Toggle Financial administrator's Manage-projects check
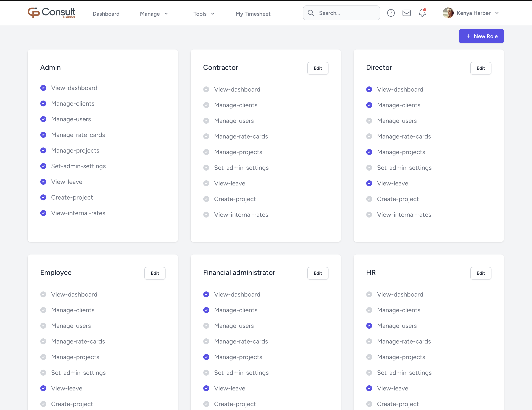Viewport: 532px width, 410px height. [x=206, y=357]
